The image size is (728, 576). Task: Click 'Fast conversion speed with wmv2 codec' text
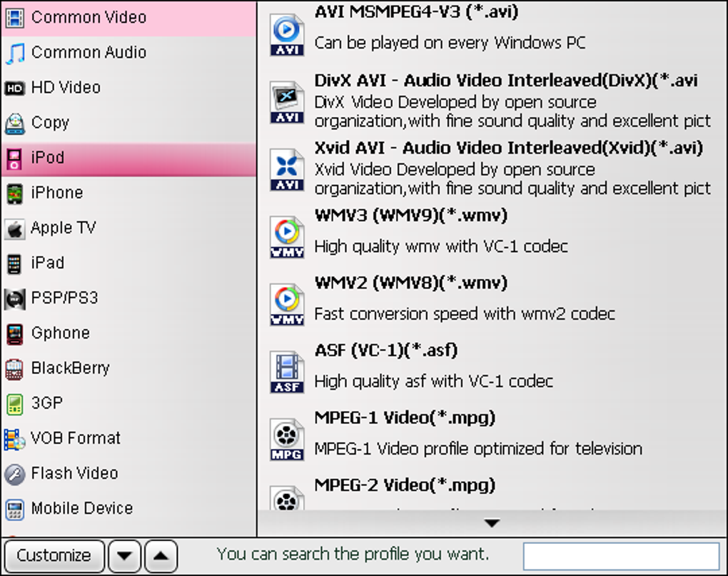465,314
